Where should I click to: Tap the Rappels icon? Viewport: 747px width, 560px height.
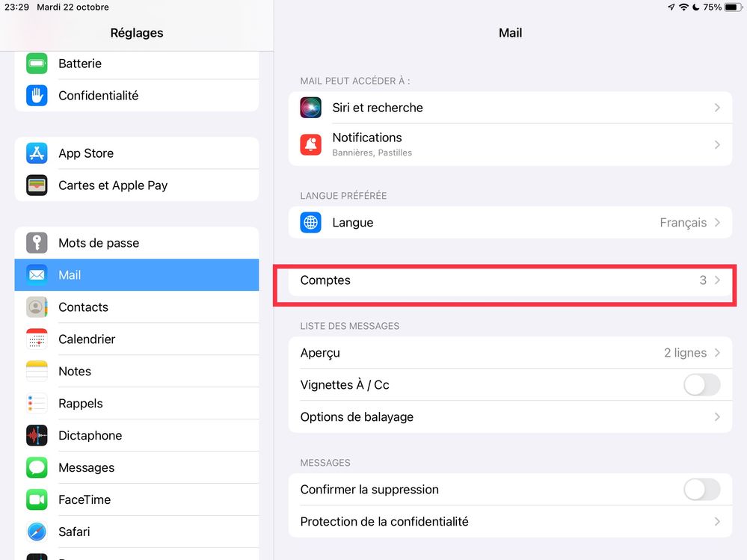pyautogui.click(x=37, y=403)
